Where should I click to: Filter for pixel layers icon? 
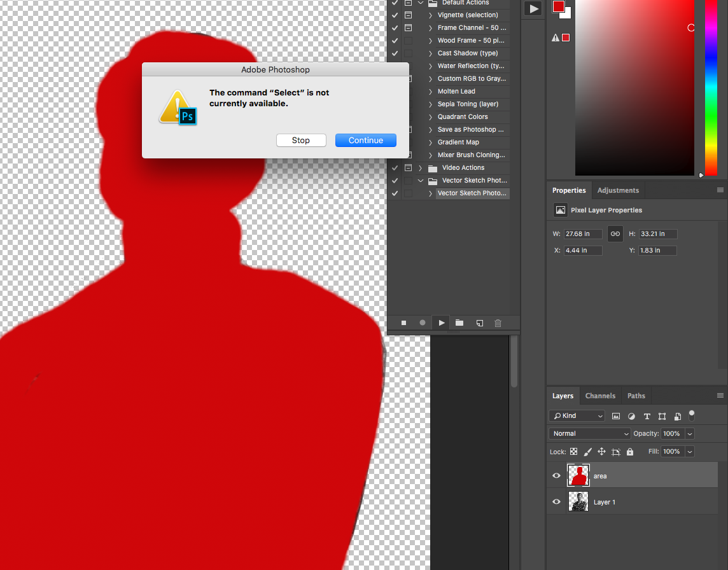615,416
